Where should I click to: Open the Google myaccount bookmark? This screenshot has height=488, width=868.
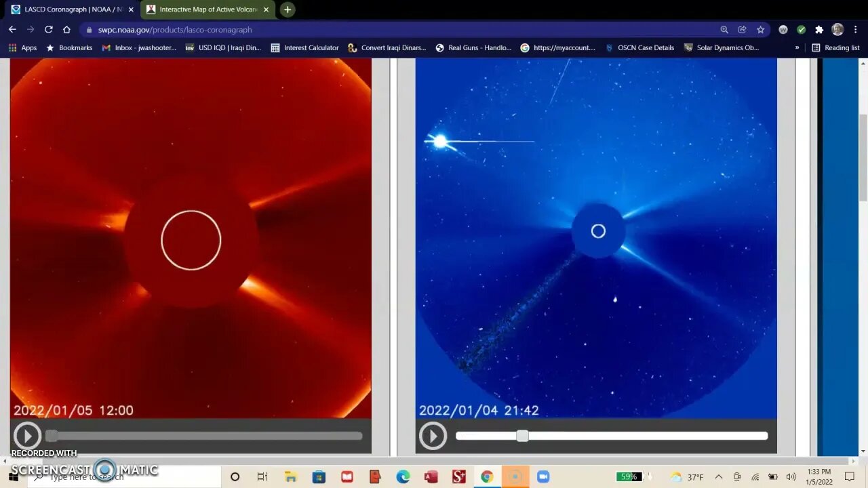tap(558, 47)
